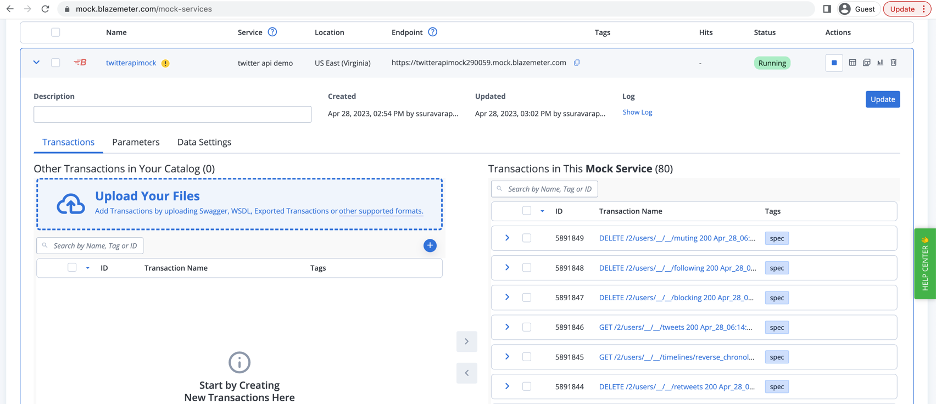The height and width of the screenshot is (404, 936).
Task: Move transactions left with arrow button
Action: coord(466,373)
